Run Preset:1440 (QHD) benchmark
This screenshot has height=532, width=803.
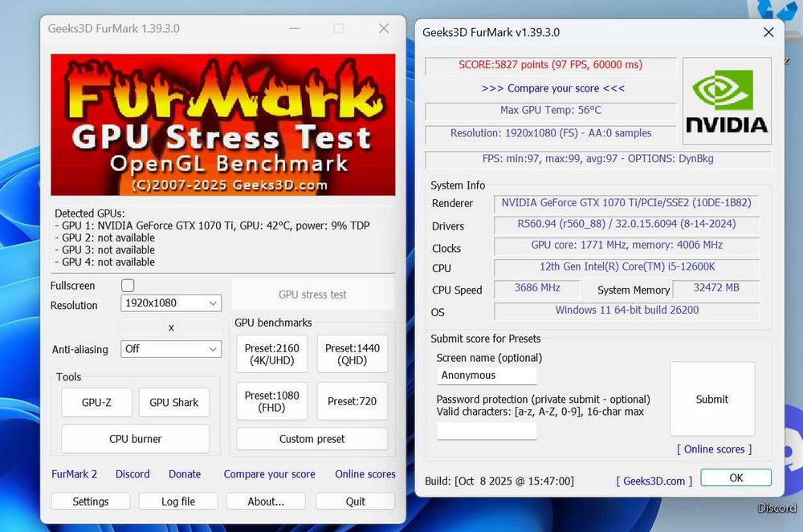click(x=353, y=354)
